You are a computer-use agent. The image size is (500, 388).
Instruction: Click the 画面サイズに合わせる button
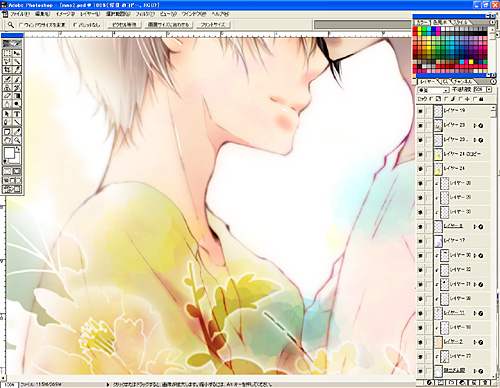click(x=169, y=25)
